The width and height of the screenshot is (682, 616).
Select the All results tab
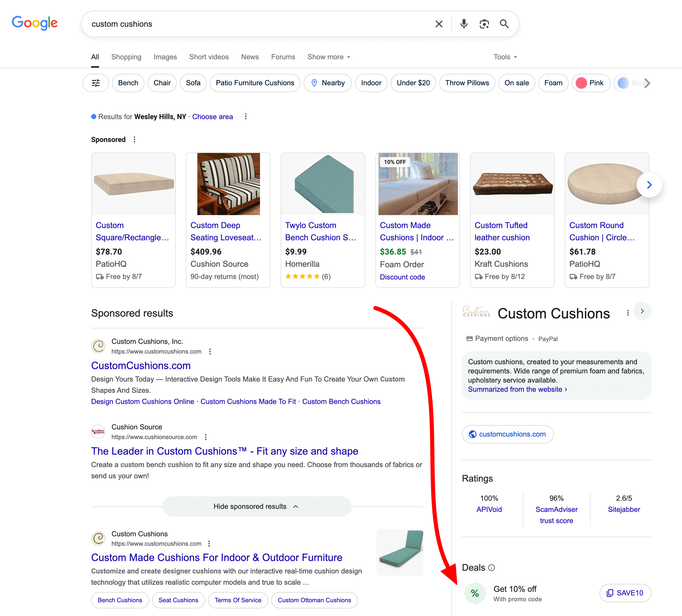pos(95,57)
